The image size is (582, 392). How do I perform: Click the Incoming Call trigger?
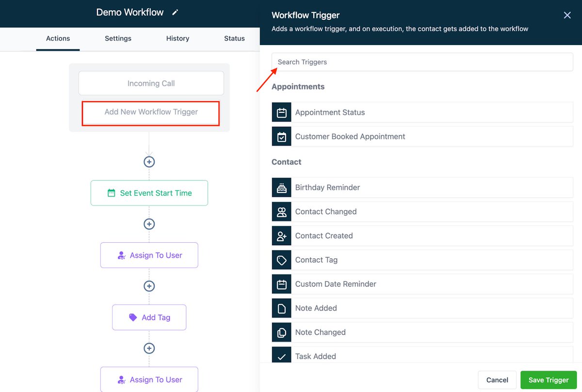[x=151, y=83]
